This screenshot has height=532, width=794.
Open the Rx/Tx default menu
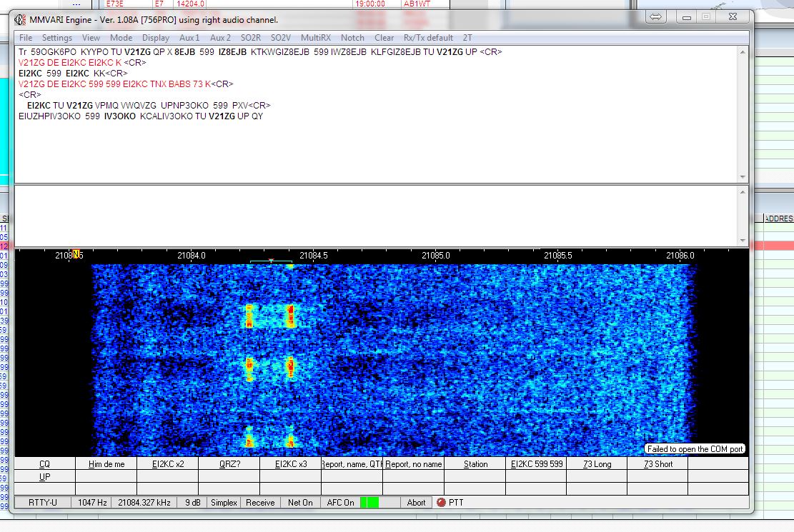coord(429,37)
